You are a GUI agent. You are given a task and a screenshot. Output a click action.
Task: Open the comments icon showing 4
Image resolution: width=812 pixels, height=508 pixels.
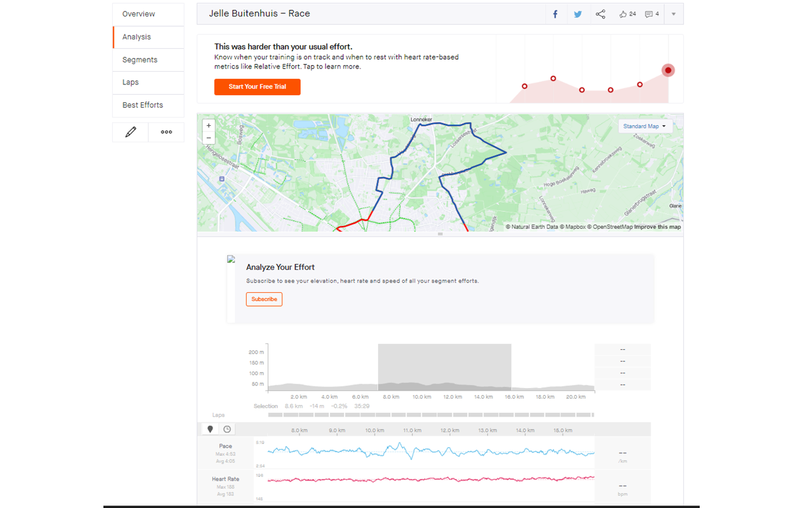pyautogui.click(x=652, y=14)
